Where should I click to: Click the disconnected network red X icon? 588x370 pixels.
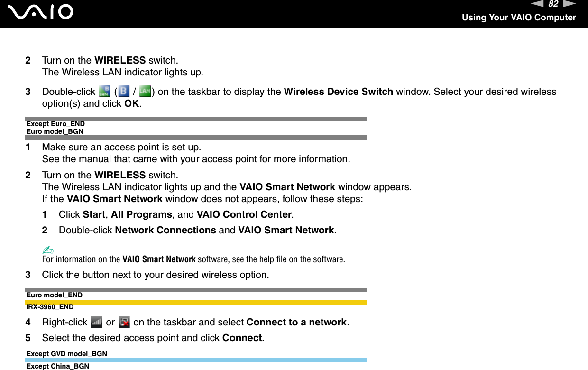124,322
